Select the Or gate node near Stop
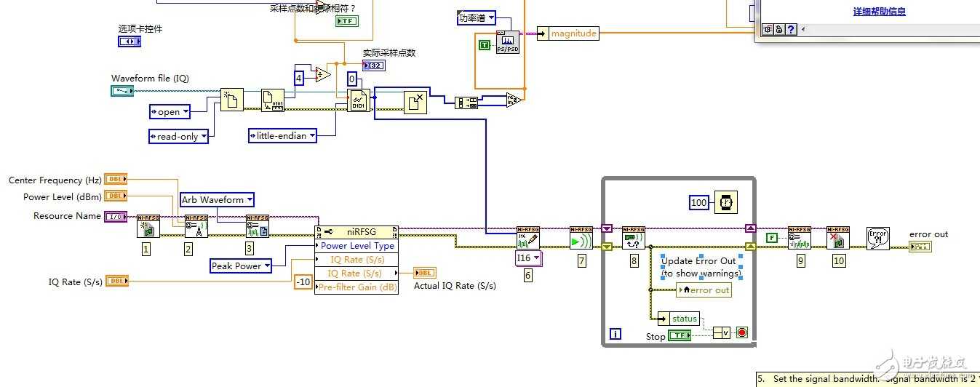 [x=721, y=332]
